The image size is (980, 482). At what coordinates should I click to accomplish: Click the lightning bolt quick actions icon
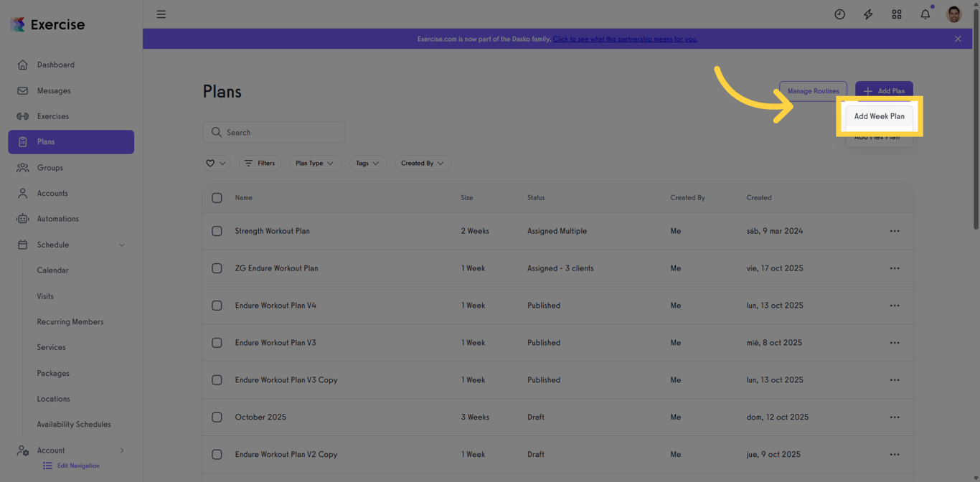click(868, 14)
